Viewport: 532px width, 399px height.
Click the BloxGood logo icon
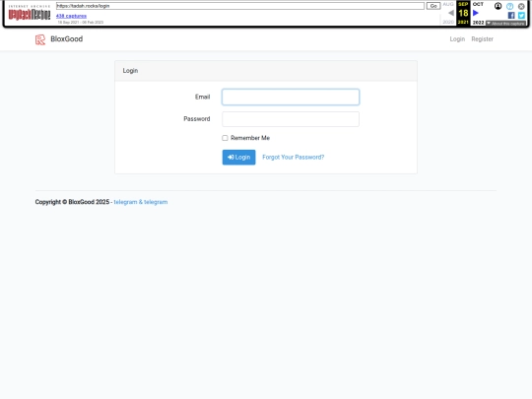[40, 39]
